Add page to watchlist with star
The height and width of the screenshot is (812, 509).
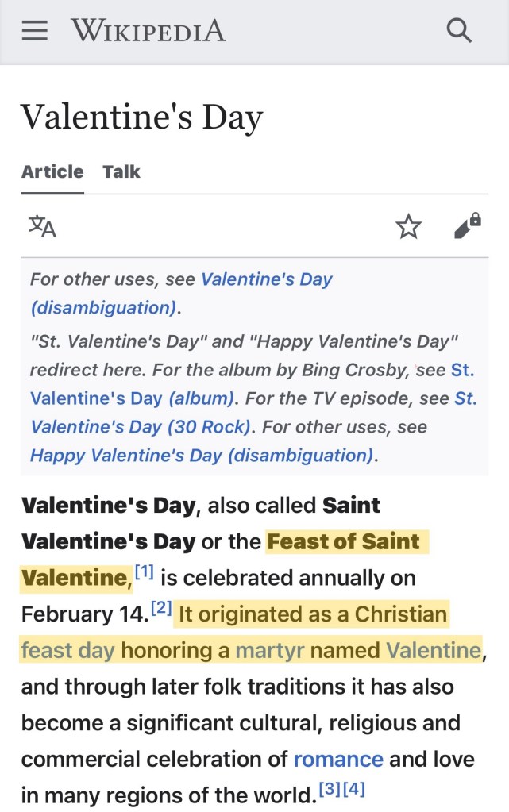pos(408,227)
